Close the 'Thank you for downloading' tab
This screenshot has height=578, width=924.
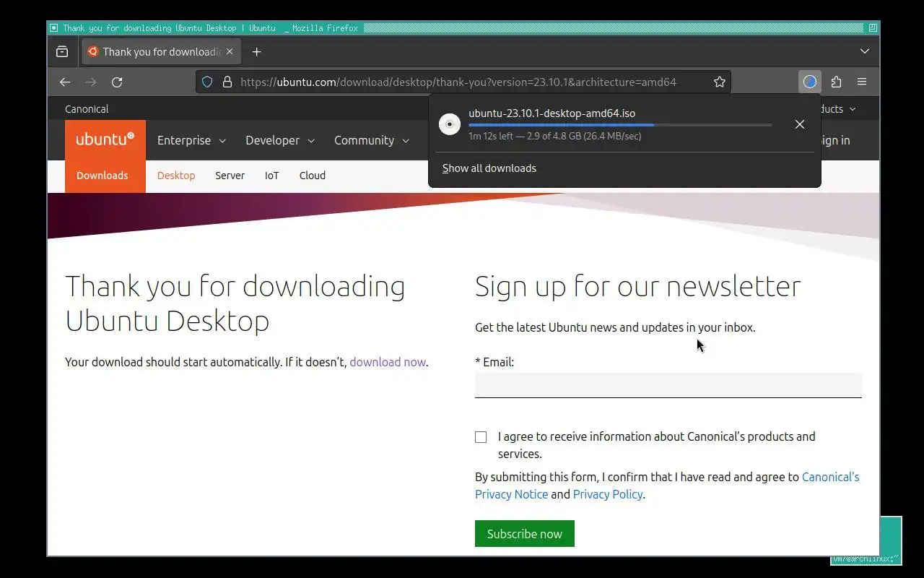230,51
